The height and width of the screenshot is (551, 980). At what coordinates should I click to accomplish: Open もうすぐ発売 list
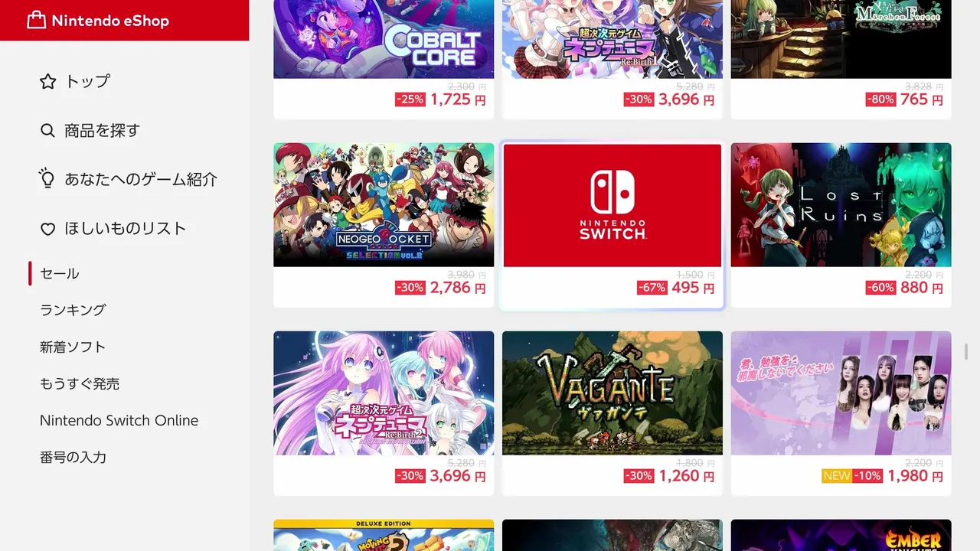click(80, 383)
